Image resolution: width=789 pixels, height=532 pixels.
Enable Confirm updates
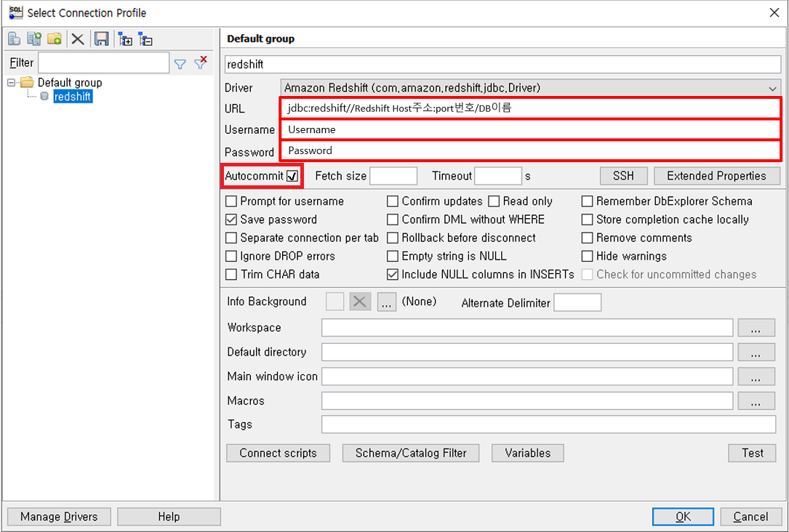[x=393, y=201]
